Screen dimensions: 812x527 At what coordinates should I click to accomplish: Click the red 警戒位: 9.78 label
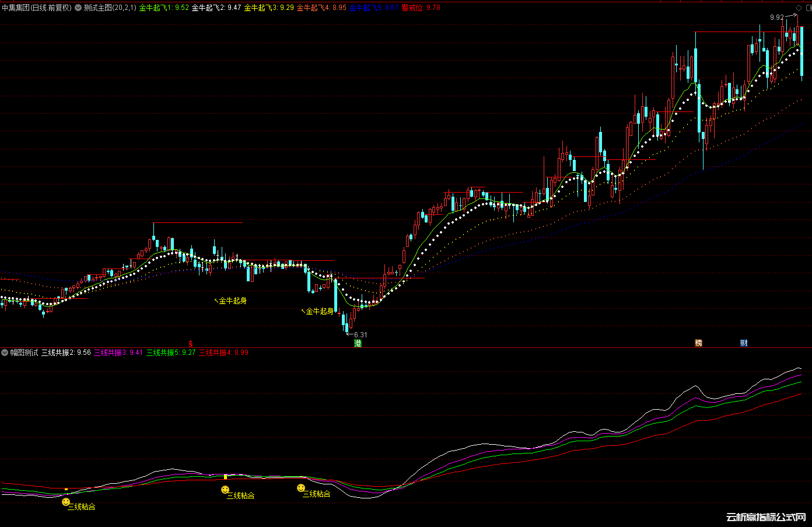pos(421,8)
